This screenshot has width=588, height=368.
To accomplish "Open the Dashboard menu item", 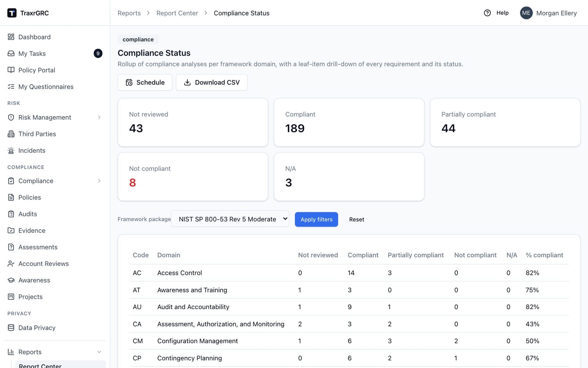I will pyautogui.click(x=55, y=37).
